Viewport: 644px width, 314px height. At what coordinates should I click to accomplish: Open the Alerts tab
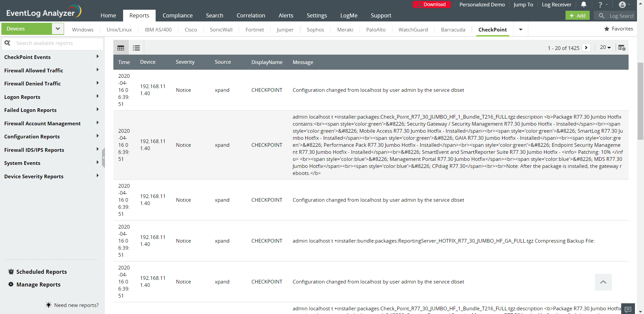286,15
